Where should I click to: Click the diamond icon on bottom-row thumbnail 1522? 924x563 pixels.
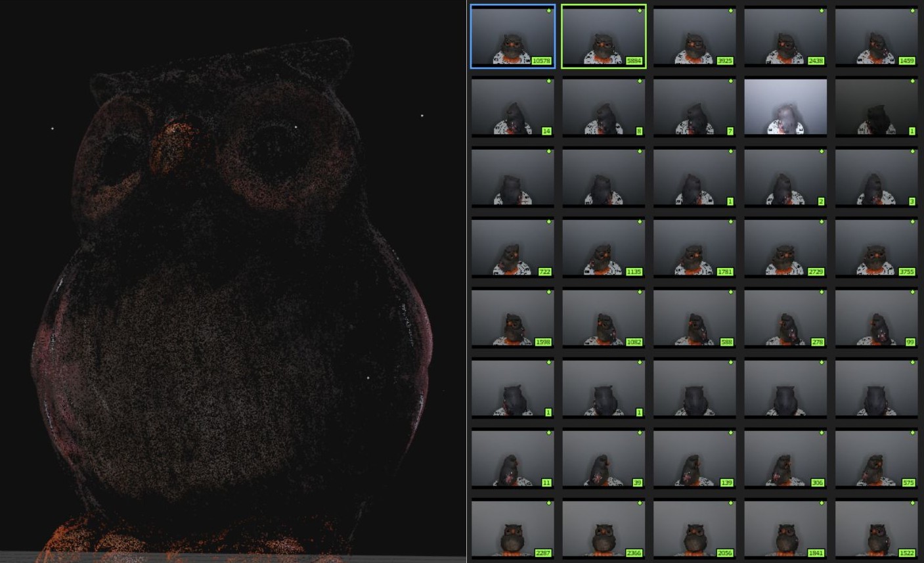tap(913, 503)
